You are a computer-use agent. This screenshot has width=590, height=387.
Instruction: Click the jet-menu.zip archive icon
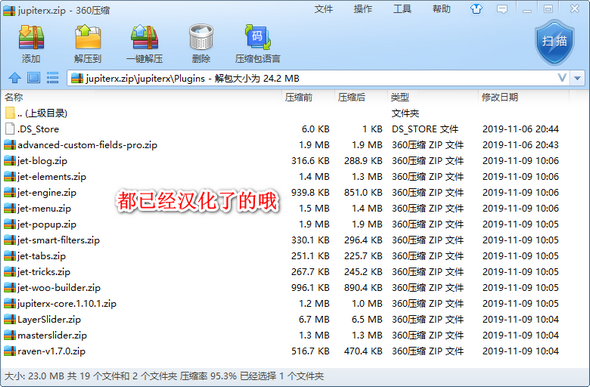(10, 208)
